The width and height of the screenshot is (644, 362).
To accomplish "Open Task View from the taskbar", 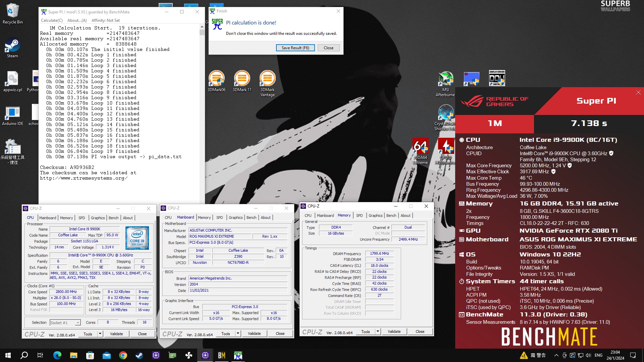I will tap(40, 355).
